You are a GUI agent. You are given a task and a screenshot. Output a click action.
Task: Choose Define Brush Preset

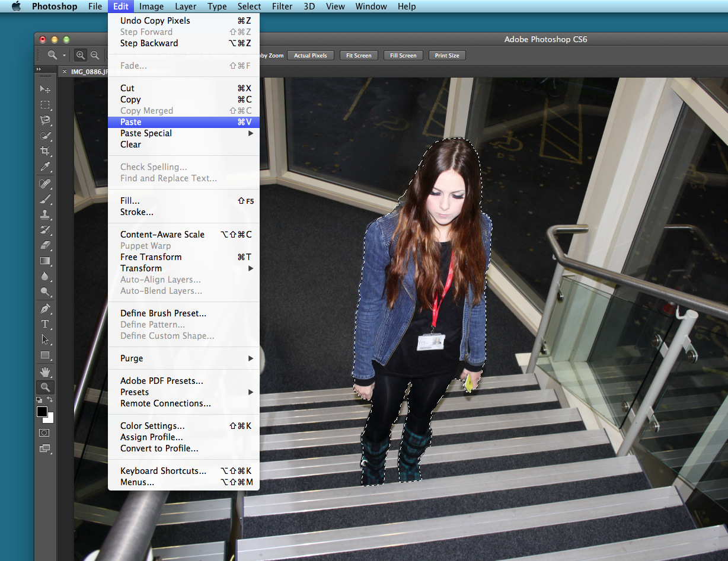coord(184,313)
